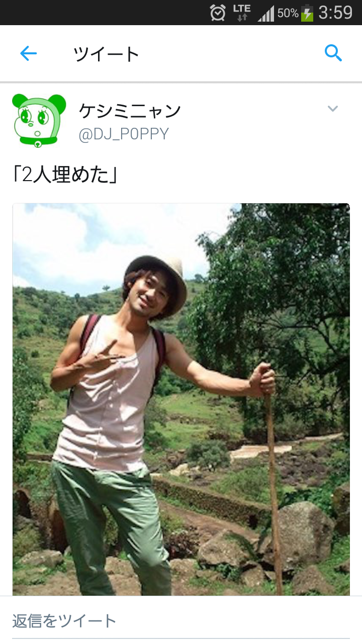Tap the cloudy sky in the photo
This screenshot has width=362, height=644.
(116, 242)
